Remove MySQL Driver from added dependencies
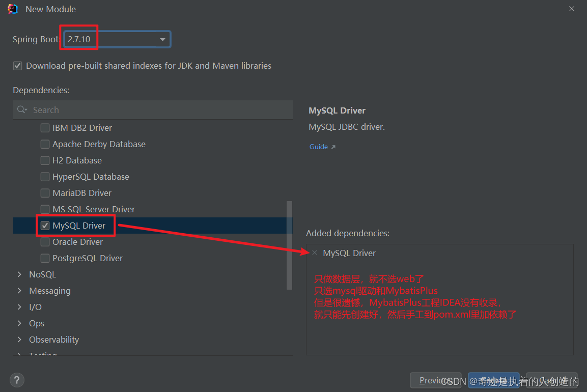 click(315, 253)
